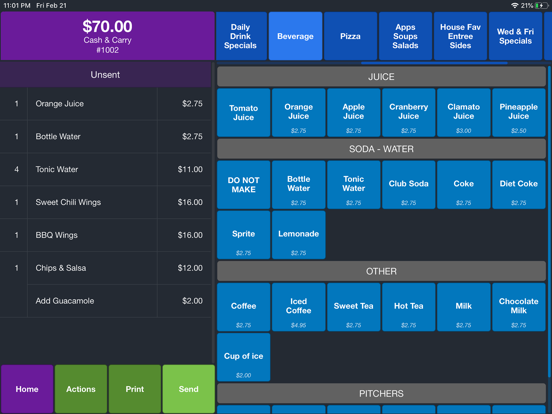Go to the Home screen
This screenshot has width=552, height=414.
[x=27, y=389]
